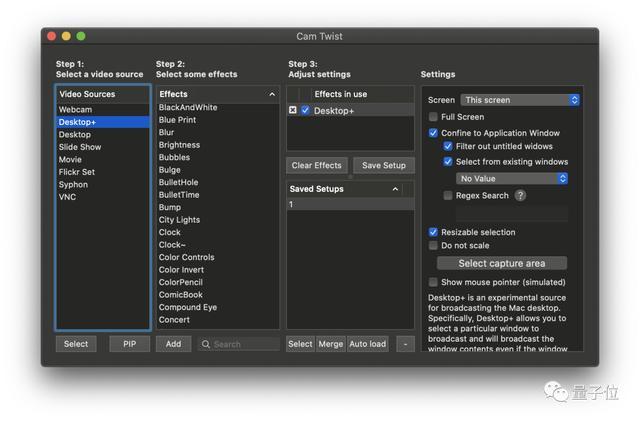Select Movie video source

103,159
